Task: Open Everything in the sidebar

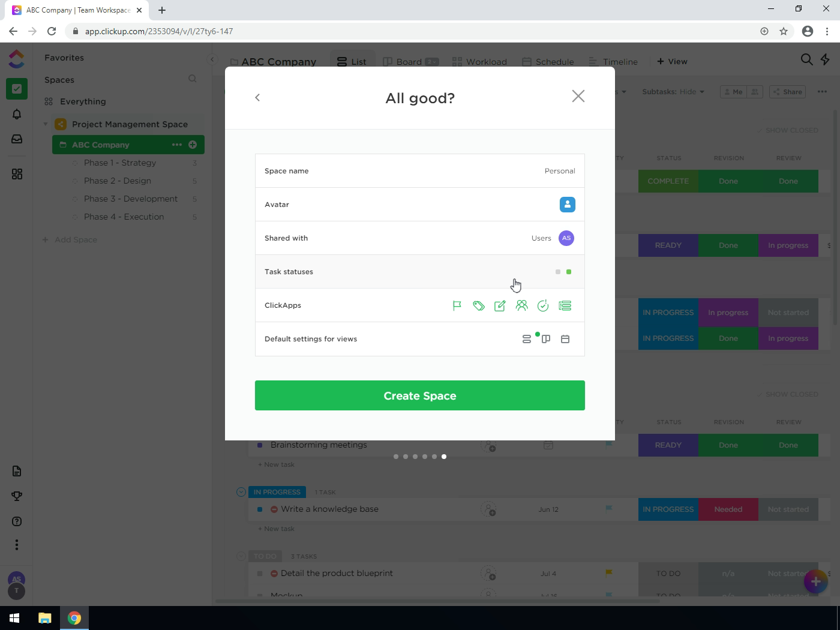Action: [x=83, y=101]
